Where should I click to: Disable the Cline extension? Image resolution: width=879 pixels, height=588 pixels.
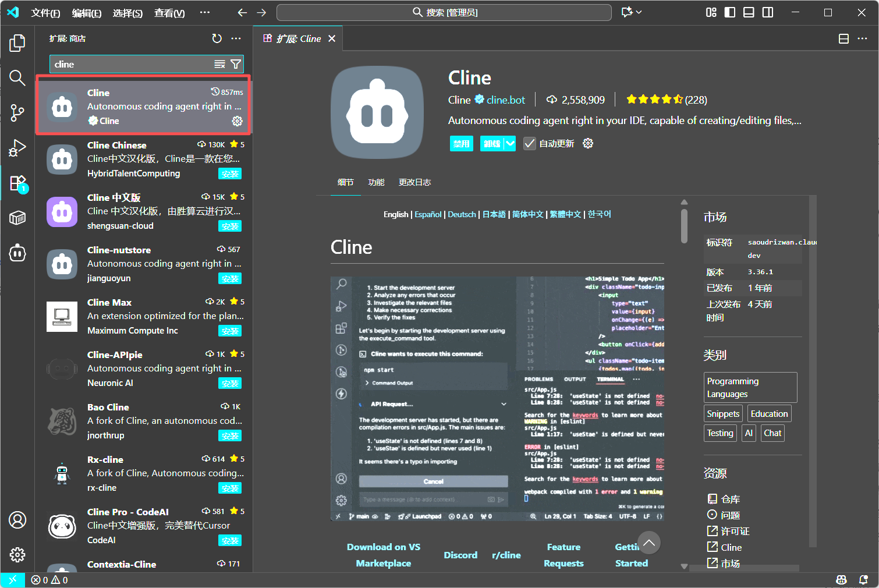pos(462,143)
